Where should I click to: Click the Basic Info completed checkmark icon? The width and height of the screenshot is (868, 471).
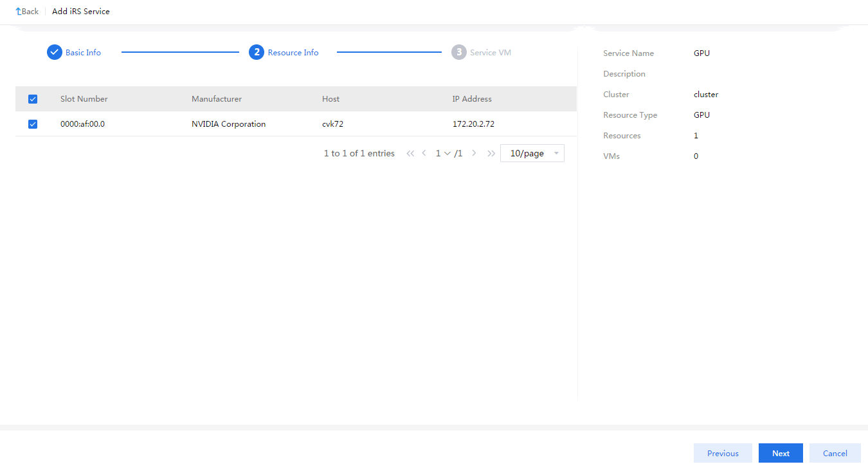tap(54, 52)
